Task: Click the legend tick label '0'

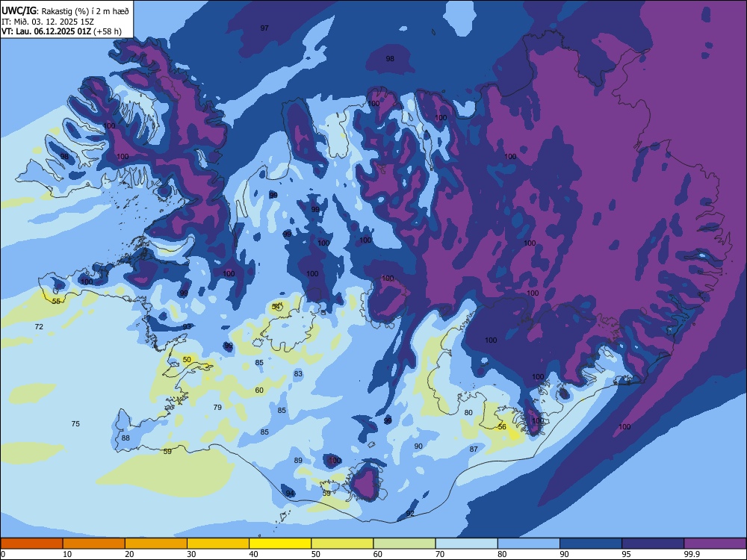Action: coord(3,554)
